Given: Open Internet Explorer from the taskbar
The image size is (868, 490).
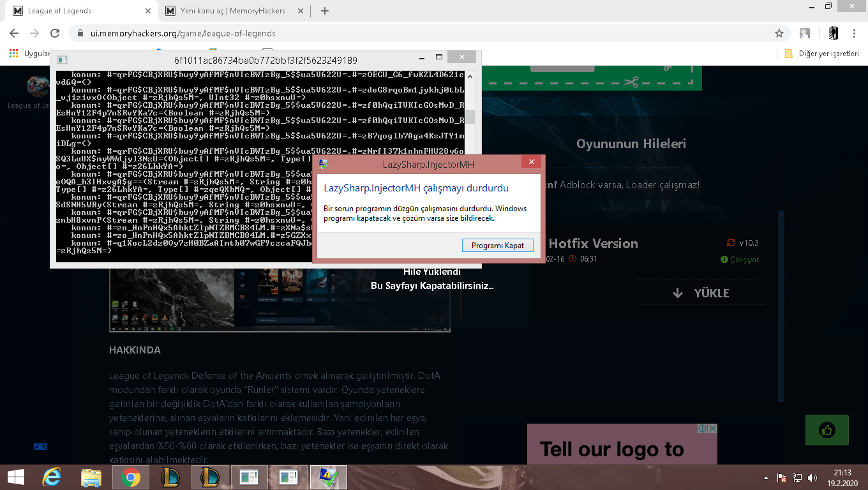Looking at the screenshot, I should 52,477.
